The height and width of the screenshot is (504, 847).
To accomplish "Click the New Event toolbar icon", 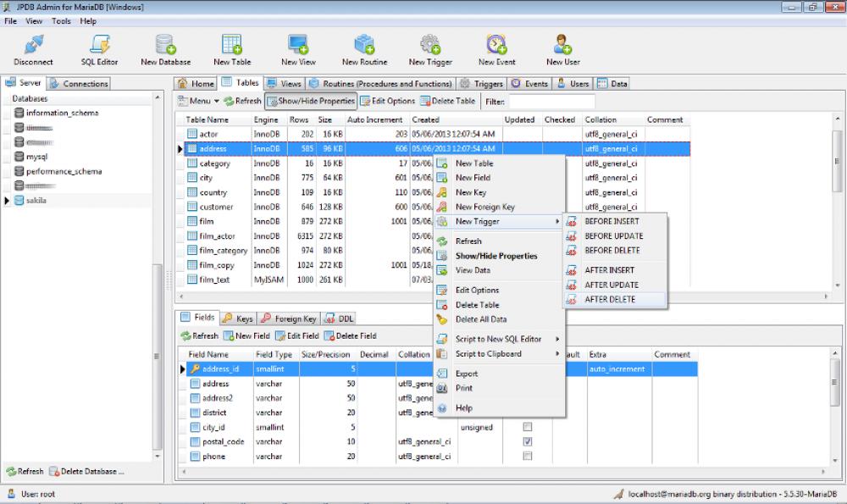I will pos(495,48).
